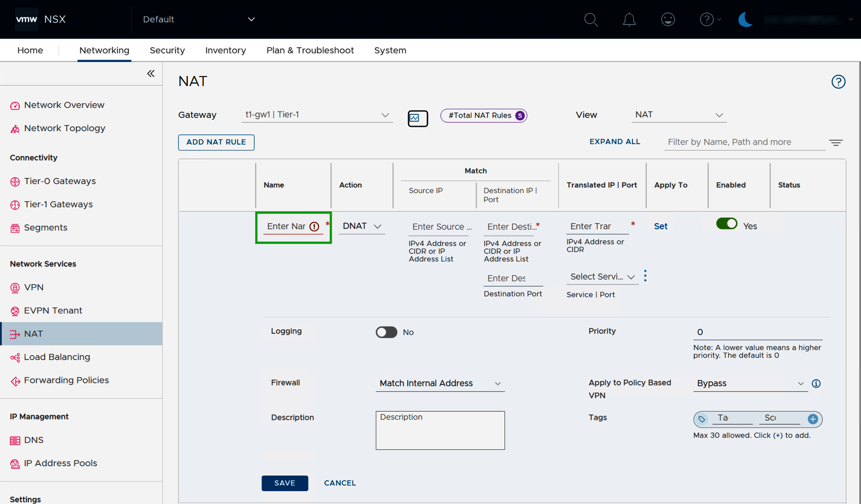Click the name field error icon
Image resolution: width=861 pixels, height=504 pixels.
click(x=314, y=227)
